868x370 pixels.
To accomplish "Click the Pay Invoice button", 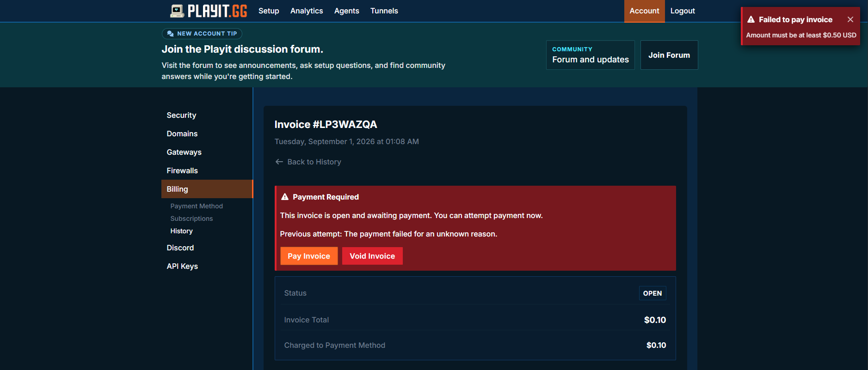I will coord(309,256).
